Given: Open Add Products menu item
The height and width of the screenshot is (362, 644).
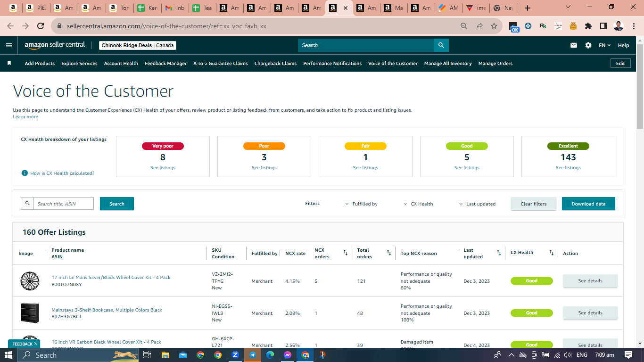Looking at the screenshot, I should pyautogui.click(x=40, y=63).
